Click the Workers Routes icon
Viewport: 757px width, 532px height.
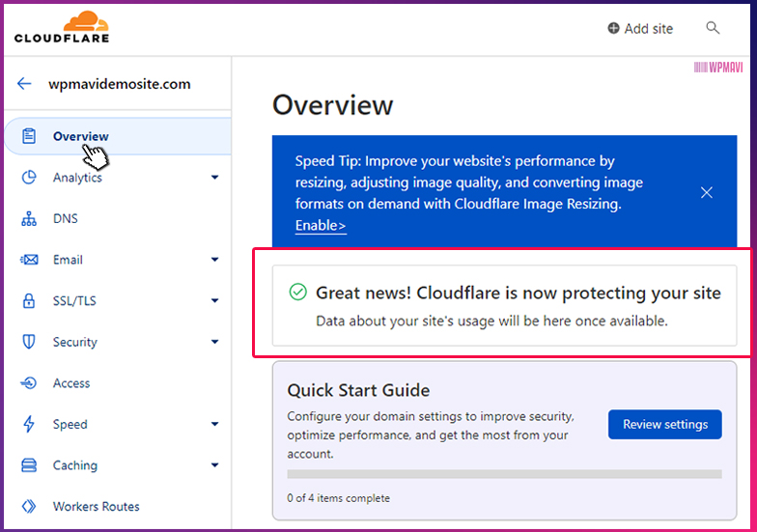pyautogui.click(x=29, y=506)
